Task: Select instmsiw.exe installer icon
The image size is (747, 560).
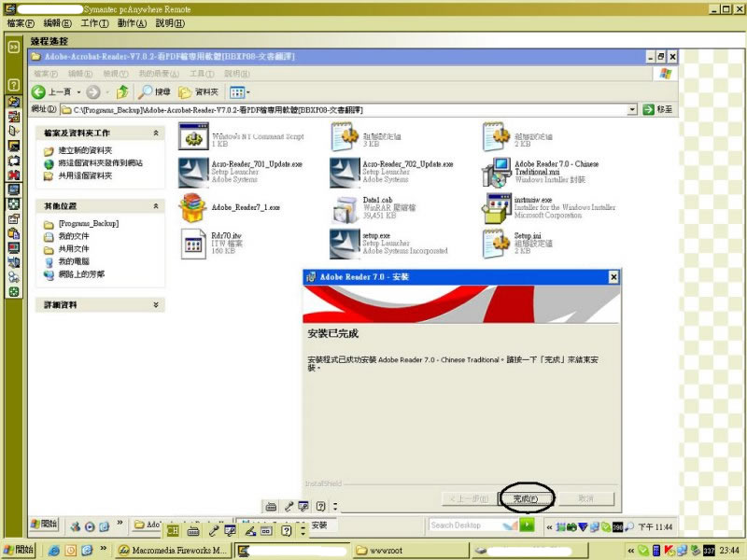Action: 497,208
